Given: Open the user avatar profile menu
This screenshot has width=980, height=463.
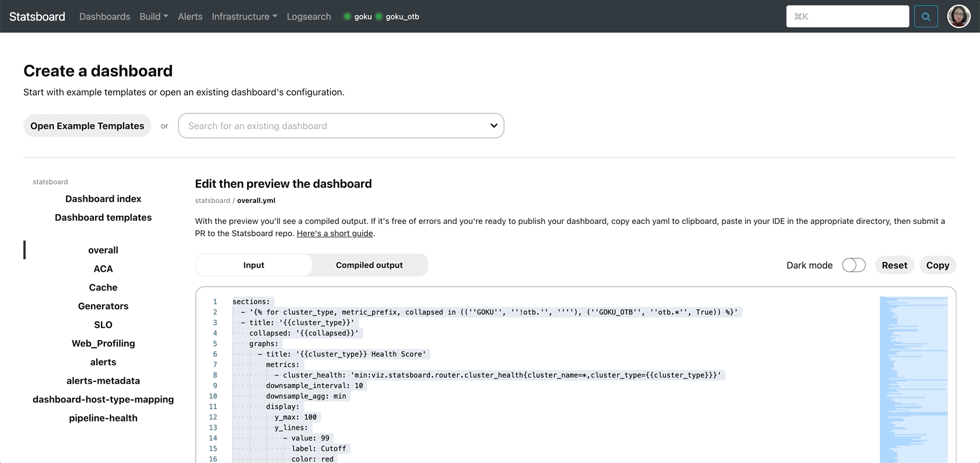Looking at the screenshot, I should pos(958,16).
